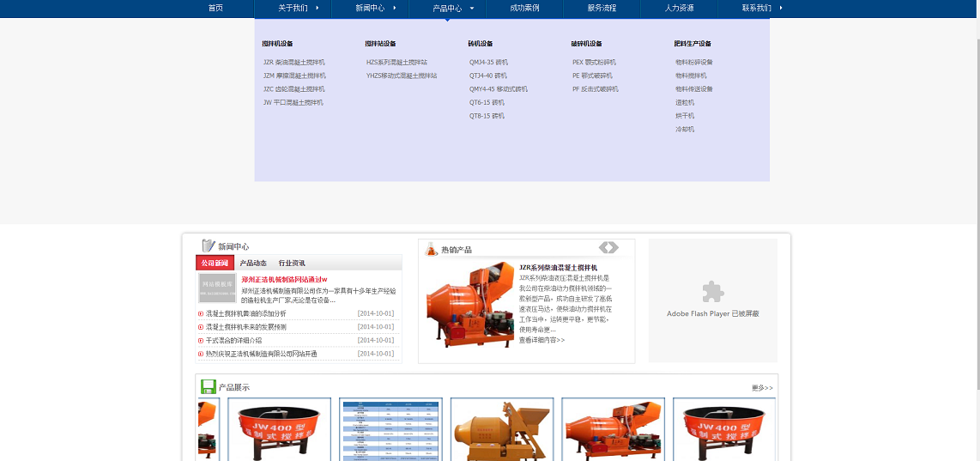Expand the 联系我们 nav dropdown arrow
This screenshot has height=461, width=980.
[x=781, y=8]
